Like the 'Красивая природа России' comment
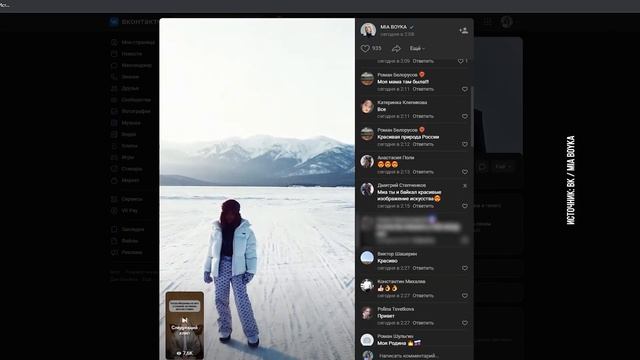 (x=464, y=144)
